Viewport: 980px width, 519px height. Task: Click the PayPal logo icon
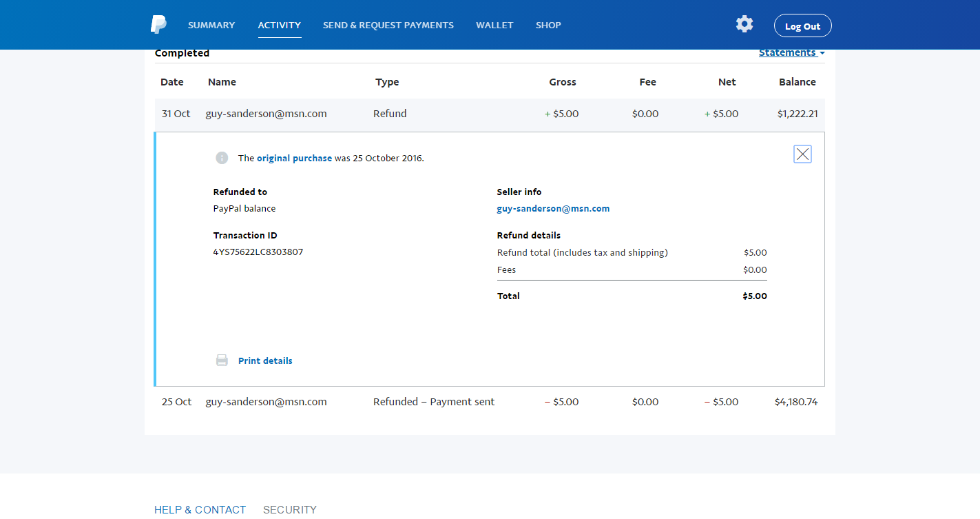click(158, 25)
